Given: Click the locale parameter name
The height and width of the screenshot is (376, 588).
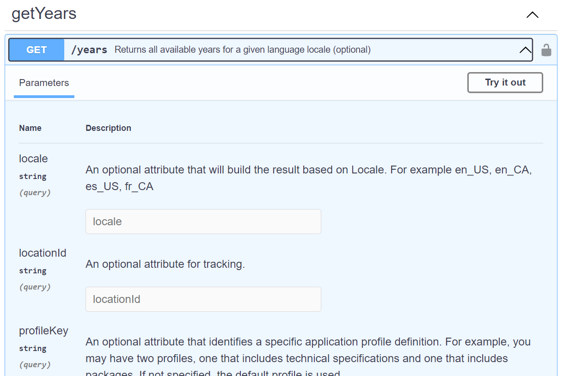Looking at the screenshot, I should (33, 159).
